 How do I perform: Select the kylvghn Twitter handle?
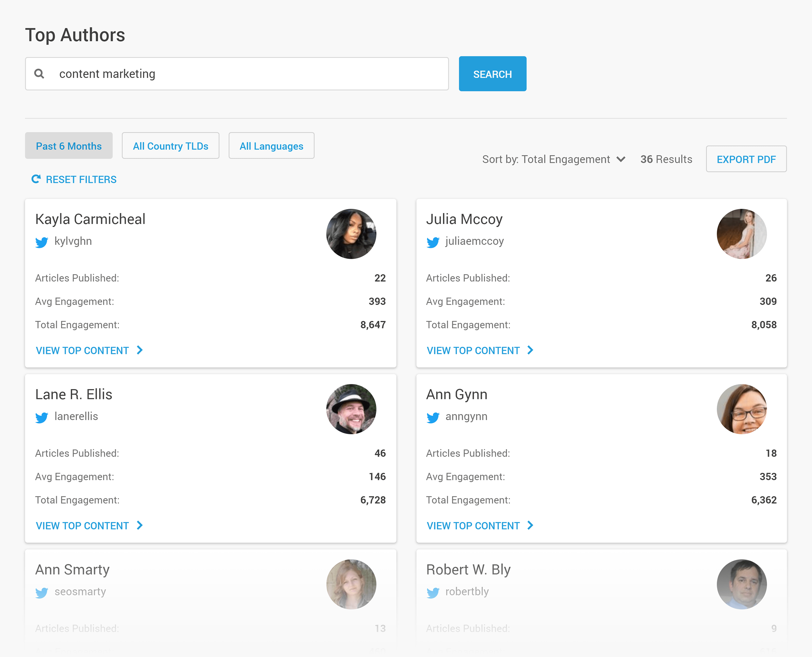73,241
